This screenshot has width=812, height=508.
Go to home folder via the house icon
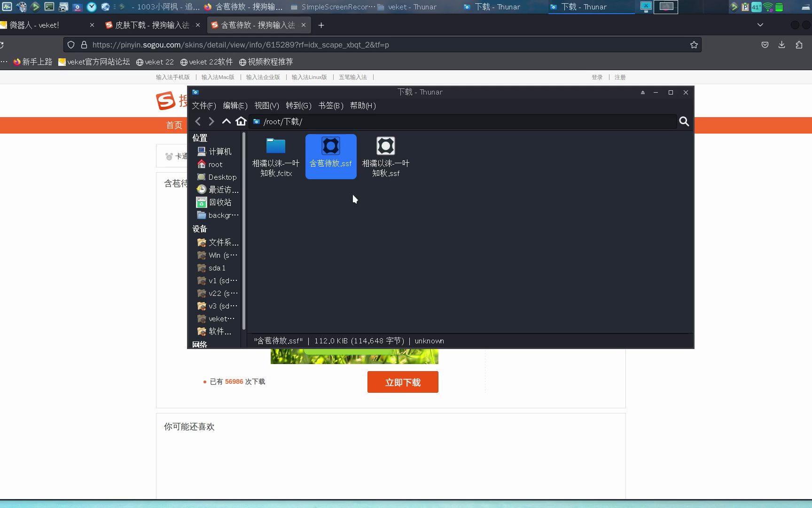click(241, 121)
